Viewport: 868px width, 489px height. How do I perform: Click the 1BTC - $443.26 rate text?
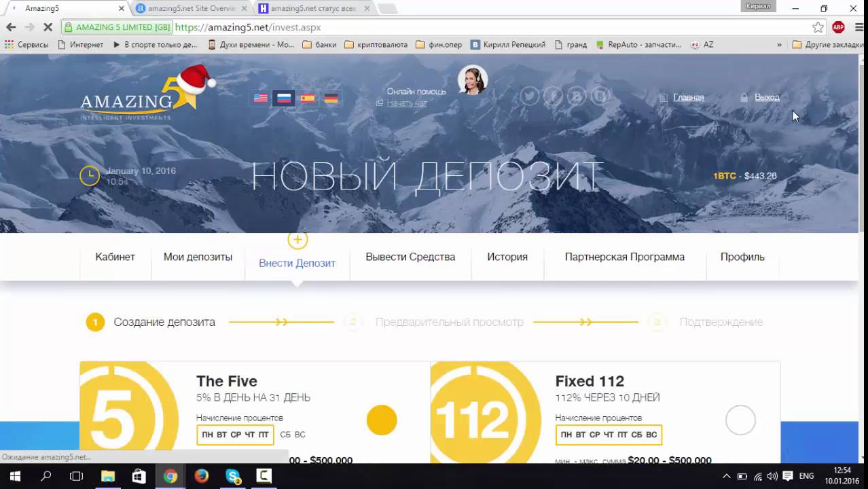[x=744, y=176]
